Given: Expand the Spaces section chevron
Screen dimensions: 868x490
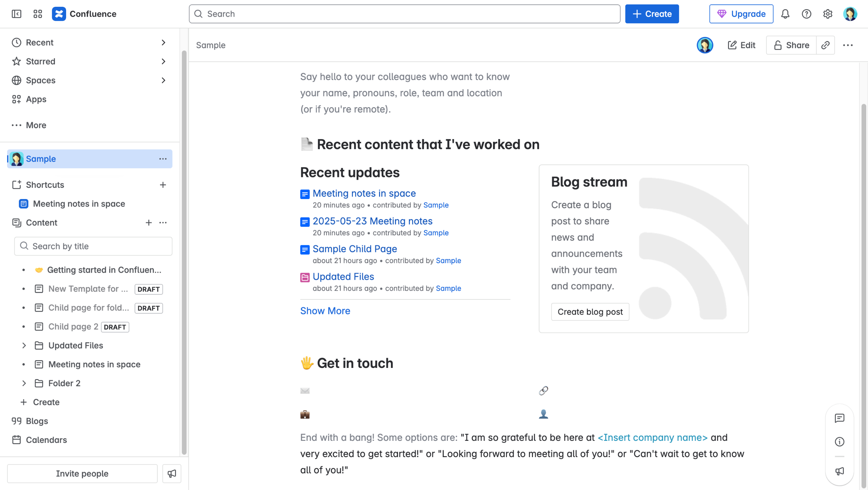Looking at the screenshot, I should pyautogui.click(x=163, y=80).
